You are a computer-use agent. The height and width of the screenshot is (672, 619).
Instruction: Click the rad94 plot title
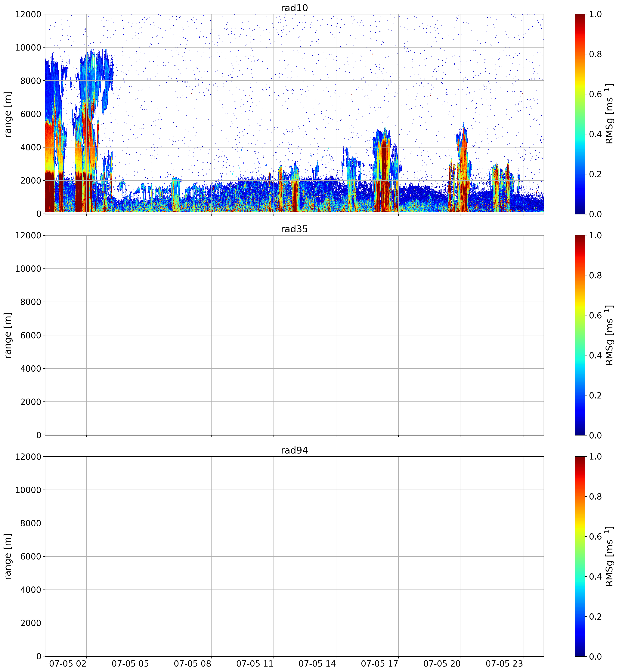coord(294,451)
